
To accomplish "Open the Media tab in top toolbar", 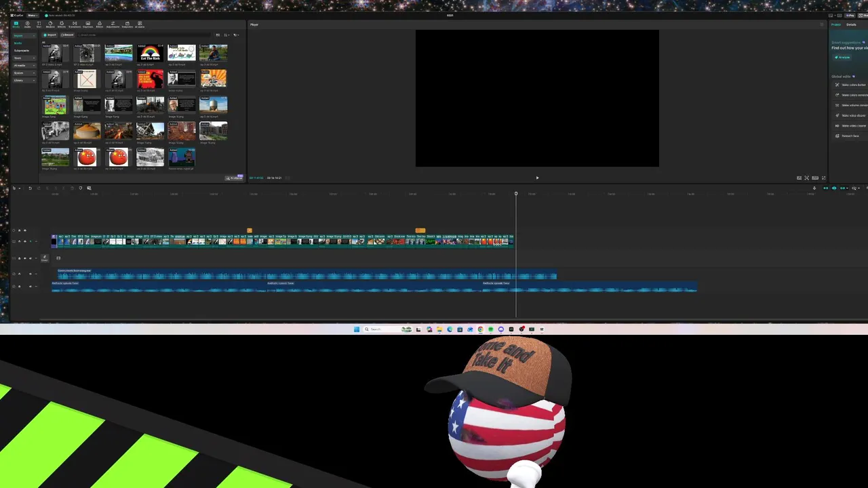I will [16, 24].
